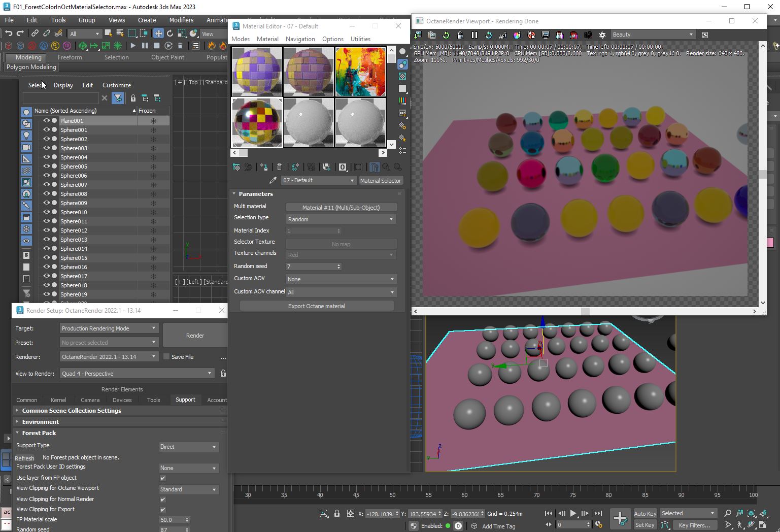This screenshot has height=532, width=780.
Task: Open the Renderer dropdown showing OctaneRender
Action: (x=109, y=357)
